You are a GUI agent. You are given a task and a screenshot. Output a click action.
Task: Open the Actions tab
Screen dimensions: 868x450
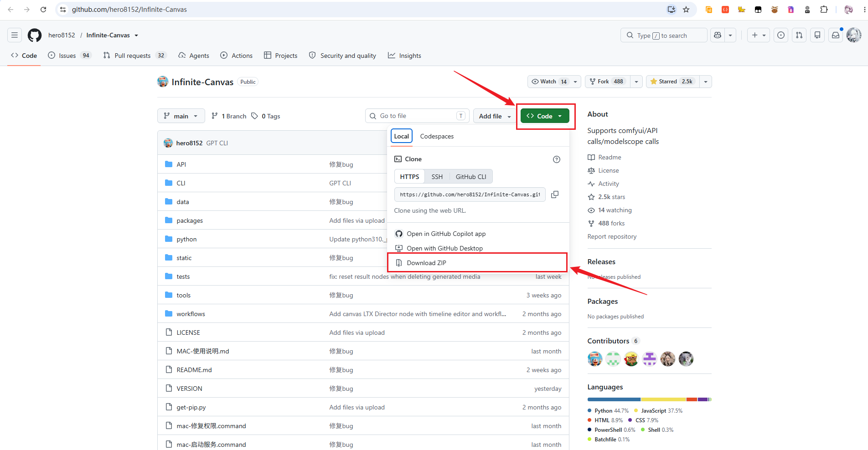tap(237, 56)
